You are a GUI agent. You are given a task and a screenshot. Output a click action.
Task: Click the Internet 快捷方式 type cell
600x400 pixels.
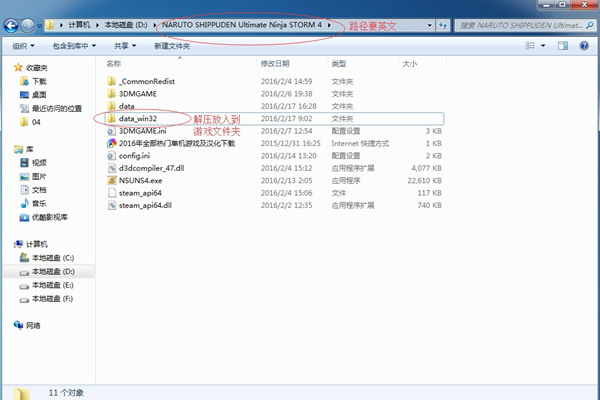pos(360,143)
